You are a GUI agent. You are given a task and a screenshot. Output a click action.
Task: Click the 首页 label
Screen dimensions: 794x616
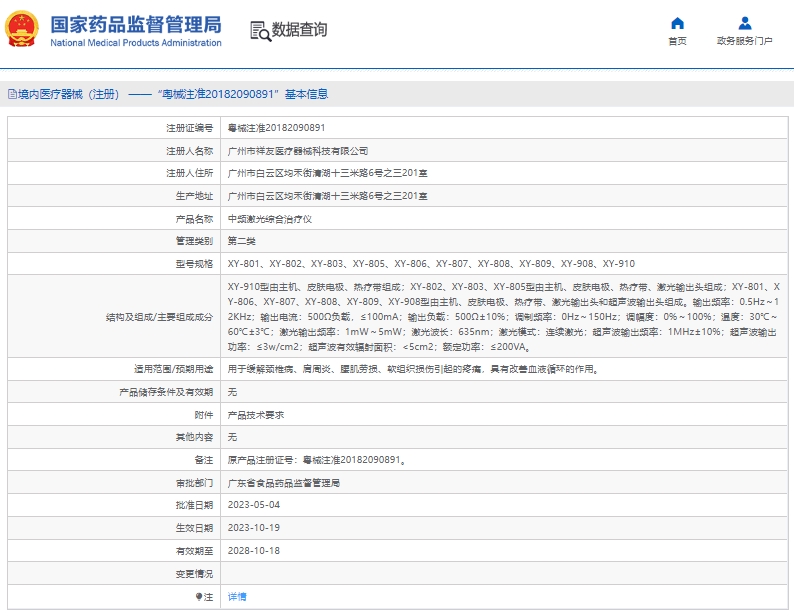click(x=677, y=41)
